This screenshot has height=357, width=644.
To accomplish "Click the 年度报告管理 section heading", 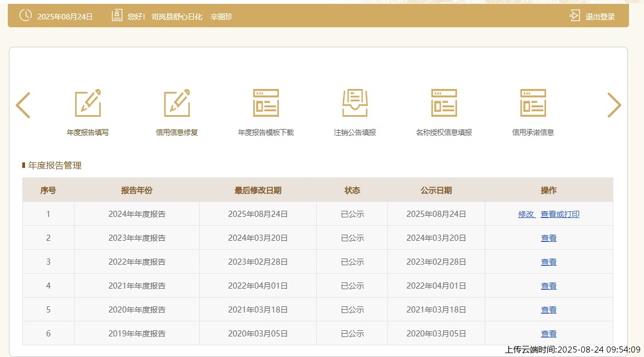I will point(55,165).
